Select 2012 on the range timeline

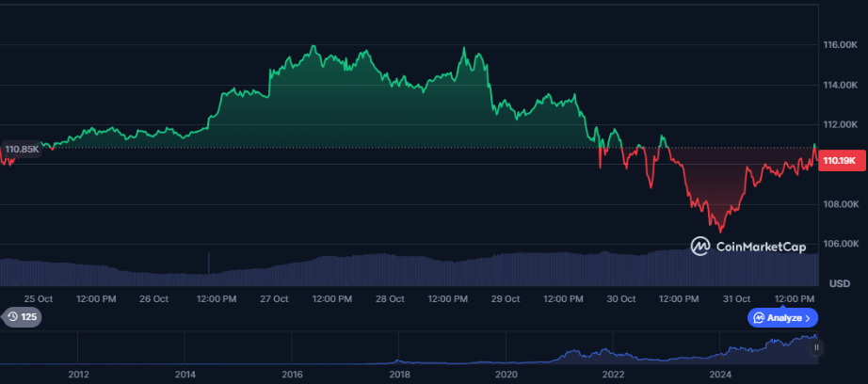(78, 375)
